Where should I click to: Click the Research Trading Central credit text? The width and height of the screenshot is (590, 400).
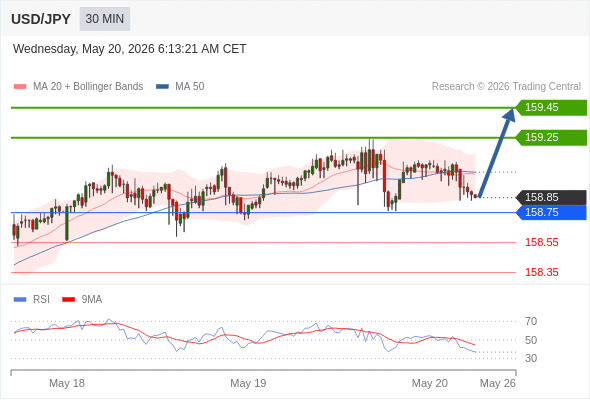[x=506, y=87]
